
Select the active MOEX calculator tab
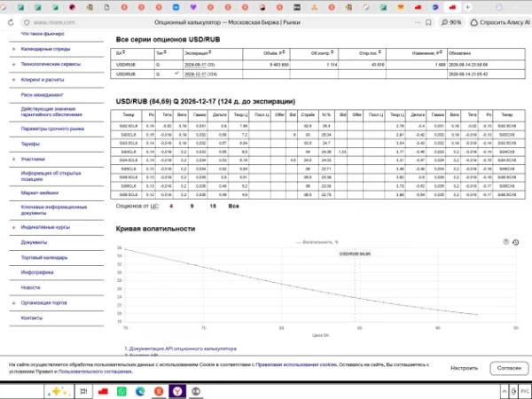(x=452, y=7)
